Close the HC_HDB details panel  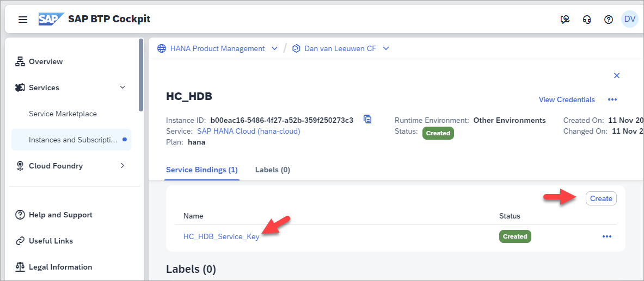pyautogui.click(x=616, y=76)
